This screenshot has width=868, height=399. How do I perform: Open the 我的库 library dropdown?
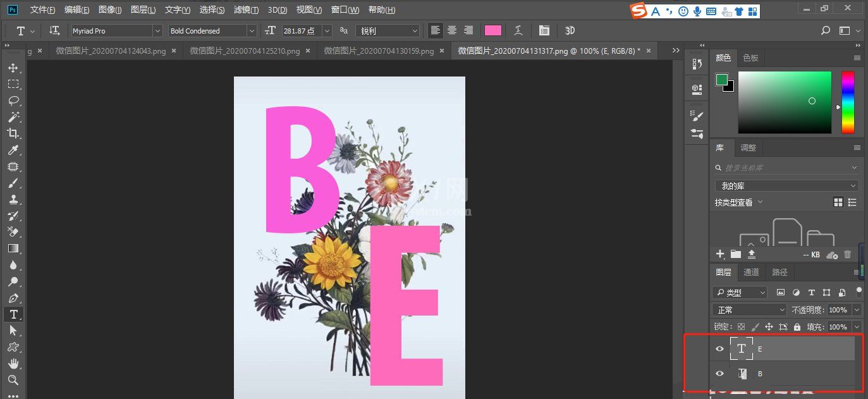coord(786,186)
